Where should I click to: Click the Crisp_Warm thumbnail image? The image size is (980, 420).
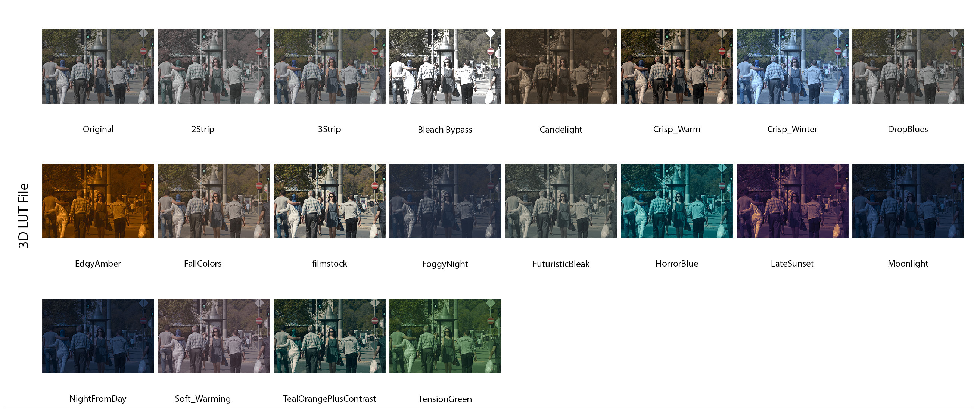pyautogui.click(x=676, y=66)
